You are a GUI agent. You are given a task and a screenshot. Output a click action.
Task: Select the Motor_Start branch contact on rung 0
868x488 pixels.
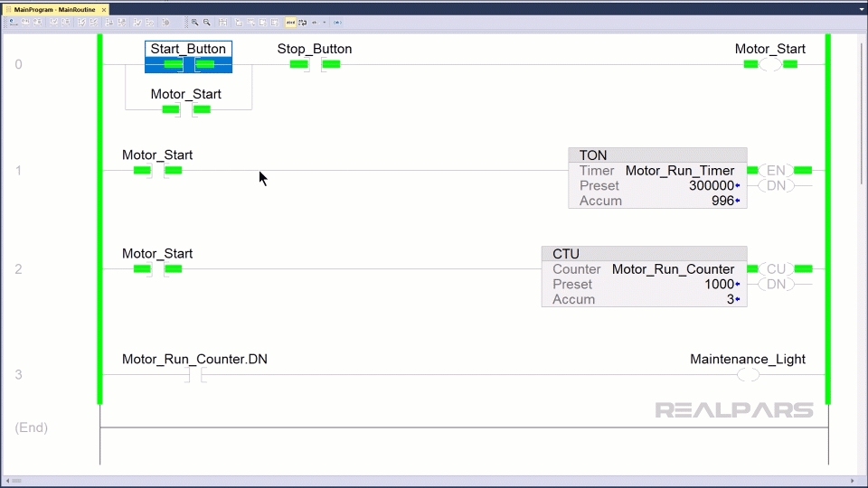coord(186,109)
